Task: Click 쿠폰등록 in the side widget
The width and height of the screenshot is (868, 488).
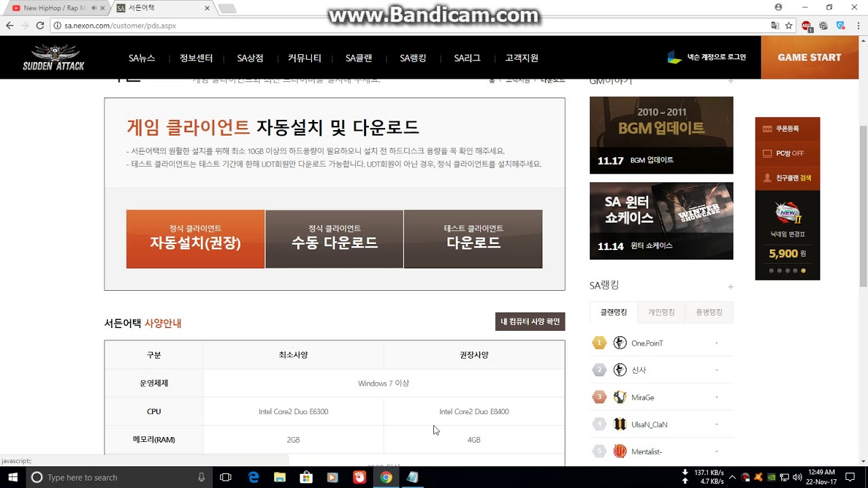Action: [787, 129]
